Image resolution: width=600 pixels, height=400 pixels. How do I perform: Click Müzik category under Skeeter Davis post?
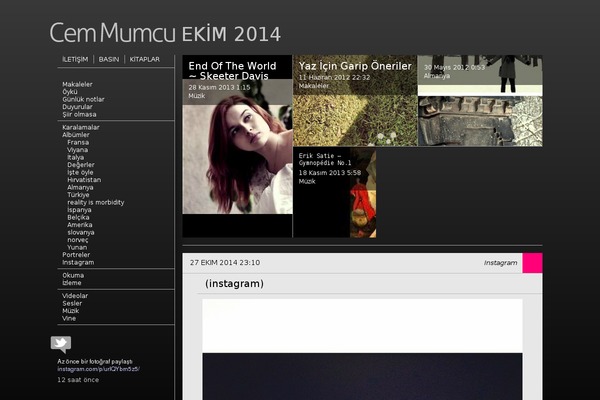tap(197, 96)
